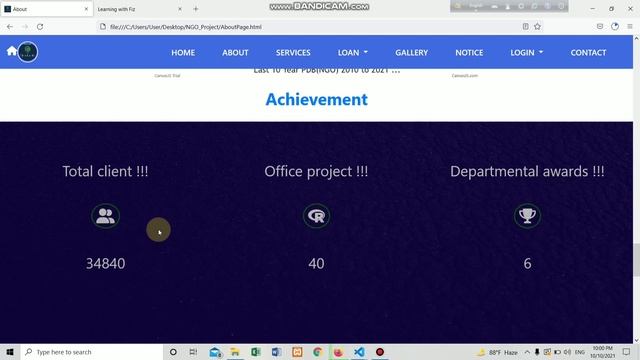The image size is (640, 360).
Task: Open the Windows Start menu
Action: coord(10,352)
